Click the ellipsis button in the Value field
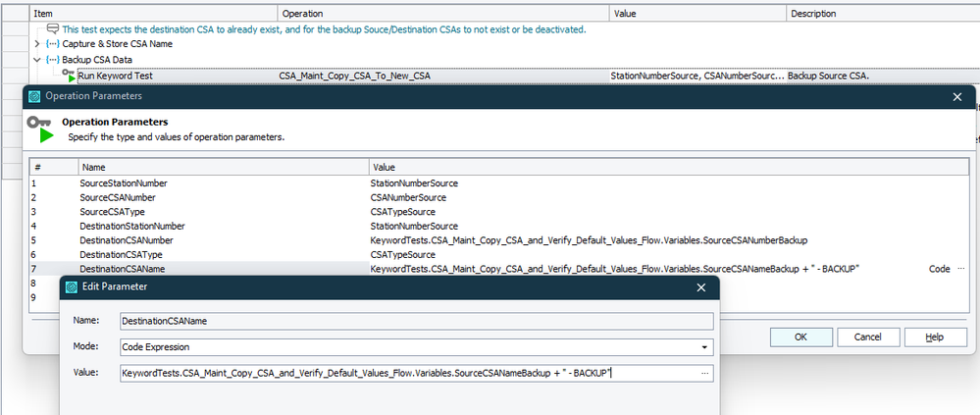 [704, 373]
